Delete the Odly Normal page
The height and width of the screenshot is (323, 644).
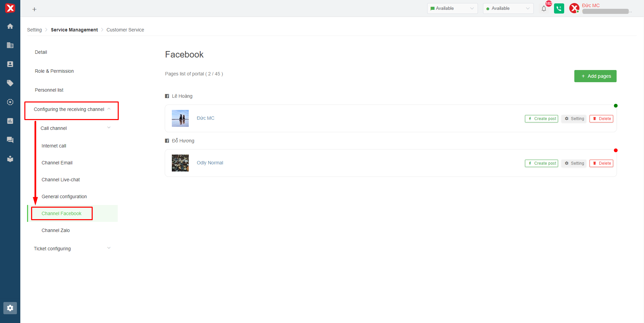tap(601, 163)
